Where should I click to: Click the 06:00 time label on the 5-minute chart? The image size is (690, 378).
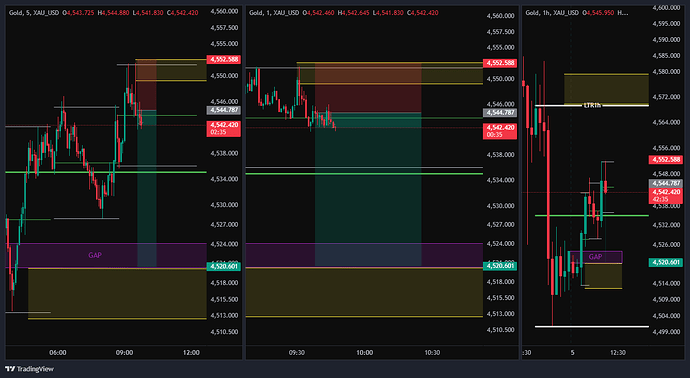click(x=58, y=352)
